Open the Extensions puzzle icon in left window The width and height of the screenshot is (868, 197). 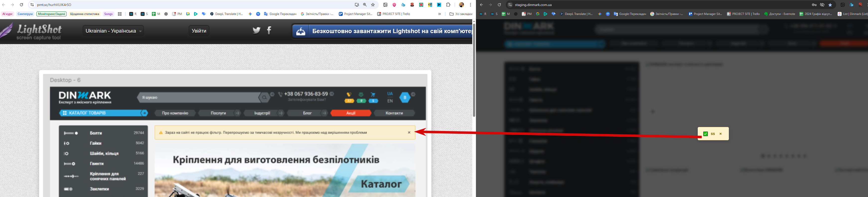(448, 5)
